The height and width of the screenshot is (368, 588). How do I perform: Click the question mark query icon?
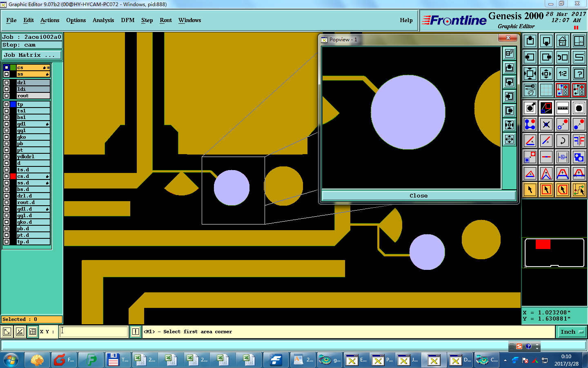(x=579, y=74)
